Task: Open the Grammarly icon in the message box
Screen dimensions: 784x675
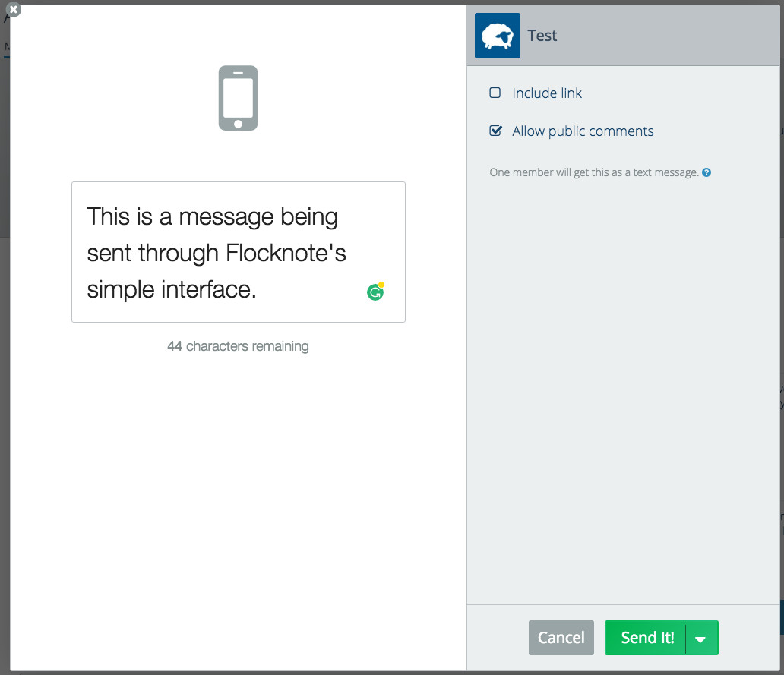Action: pos(375,292)
